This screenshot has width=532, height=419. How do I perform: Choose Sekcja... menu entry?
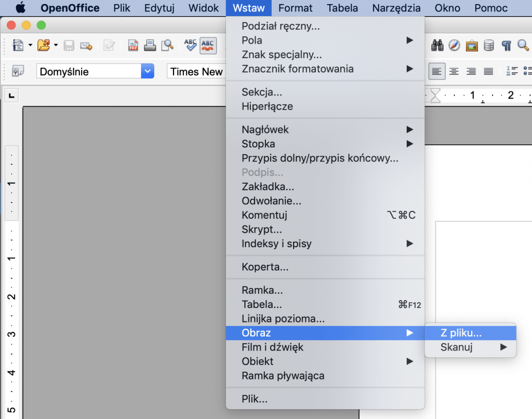pos(325,92)
